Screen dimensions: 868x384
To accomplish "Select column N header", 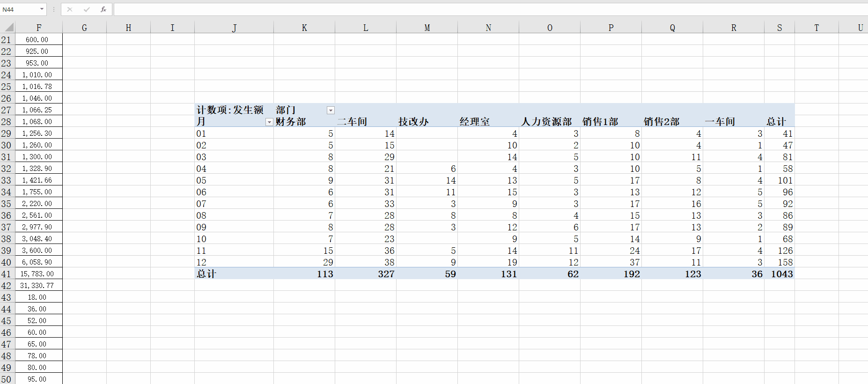I will pyautogui.click(x=488, y=28).
